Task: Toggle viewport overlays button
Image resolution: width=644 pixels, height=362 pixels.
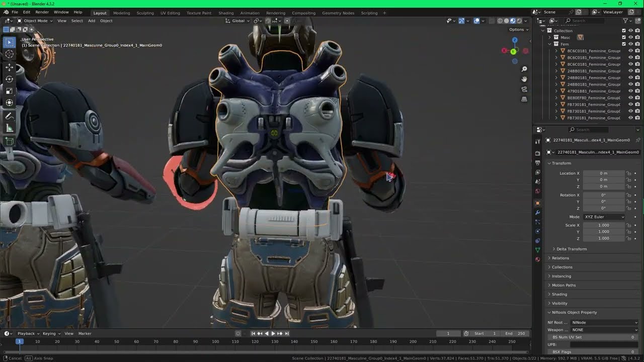Action: click(x=476, y=21)
